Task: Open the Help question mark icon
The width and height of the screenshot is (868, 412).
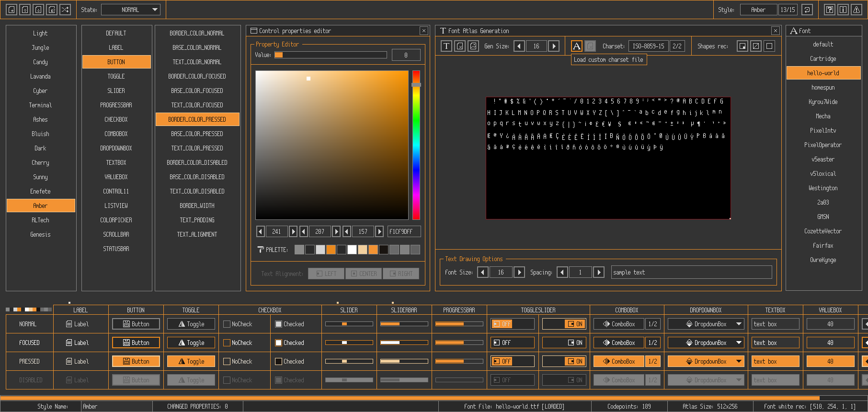Action: [x=830, y=10]
